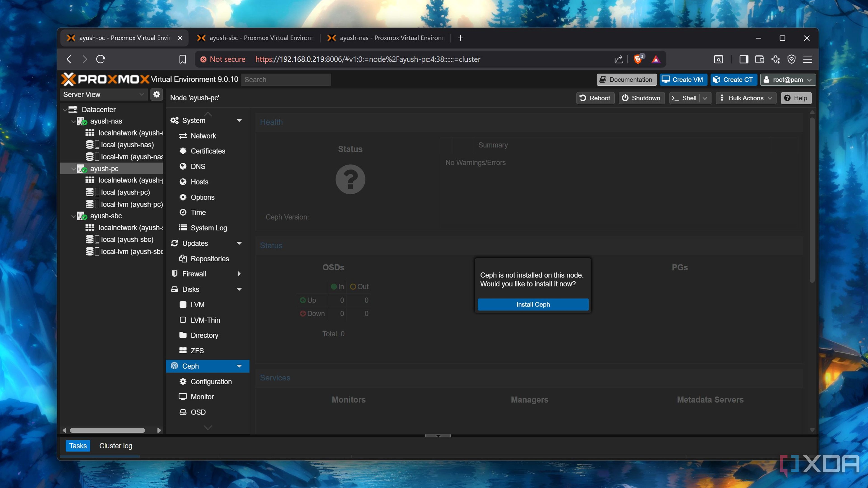The height and width of the screenshot is (488, 868).
Task: Click the Proxmox logo in the header
Action: click(x=105, y=79)
